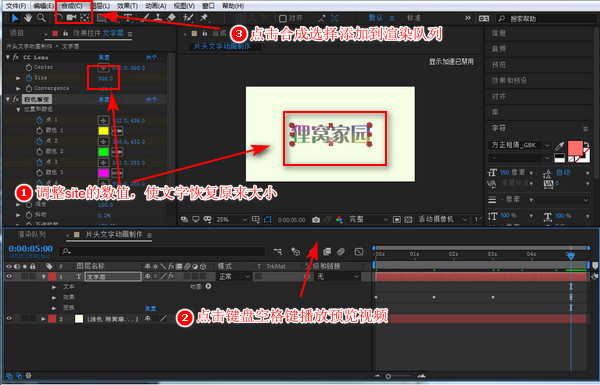The image size is (600, 385).
Task: Click the 搜索帮助 search field
Action: (x=546, y=18)
